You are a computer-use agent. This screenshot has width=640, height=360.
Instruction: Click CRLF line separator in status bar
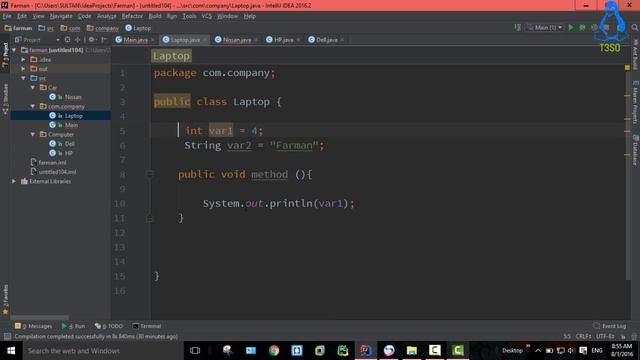click(583, 336)
